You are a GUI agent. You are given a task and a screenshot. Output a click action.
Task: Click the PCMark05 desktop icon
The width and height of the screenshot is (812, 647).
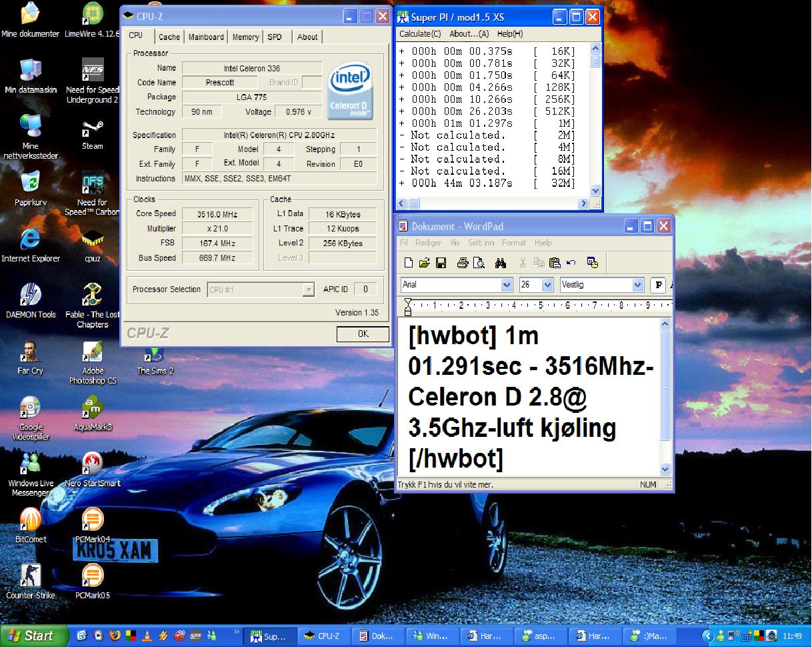[x=92, y=581]
